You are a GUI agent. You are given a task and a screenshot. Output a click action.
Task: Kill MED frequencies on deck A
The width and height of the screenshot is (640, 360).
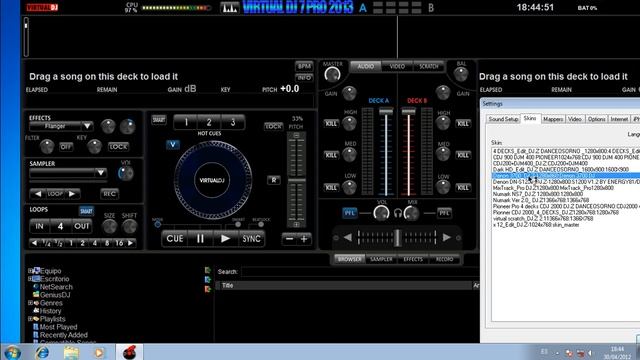pyautogui.click(x=331, y=155)
